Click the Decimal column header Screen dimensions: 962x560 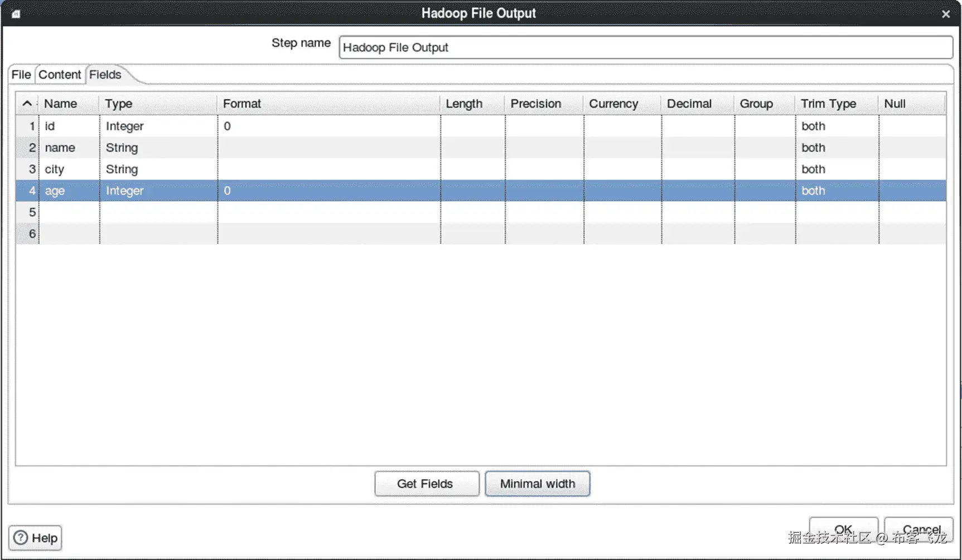698,104
